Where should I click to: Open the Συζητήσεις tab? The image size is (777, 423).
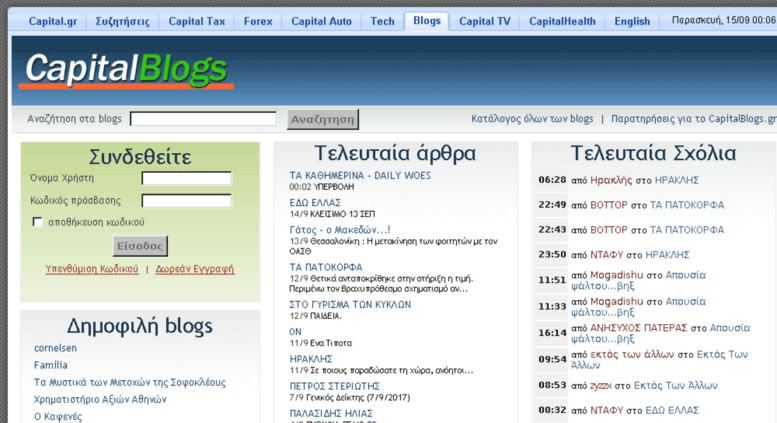[x=122, y=21]
